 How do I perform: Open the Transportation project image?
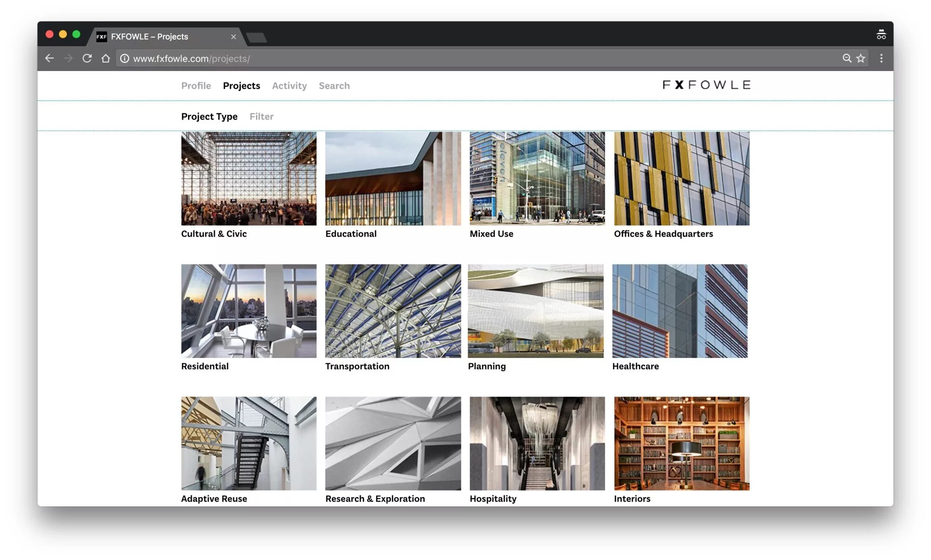[x=393, y=311]
